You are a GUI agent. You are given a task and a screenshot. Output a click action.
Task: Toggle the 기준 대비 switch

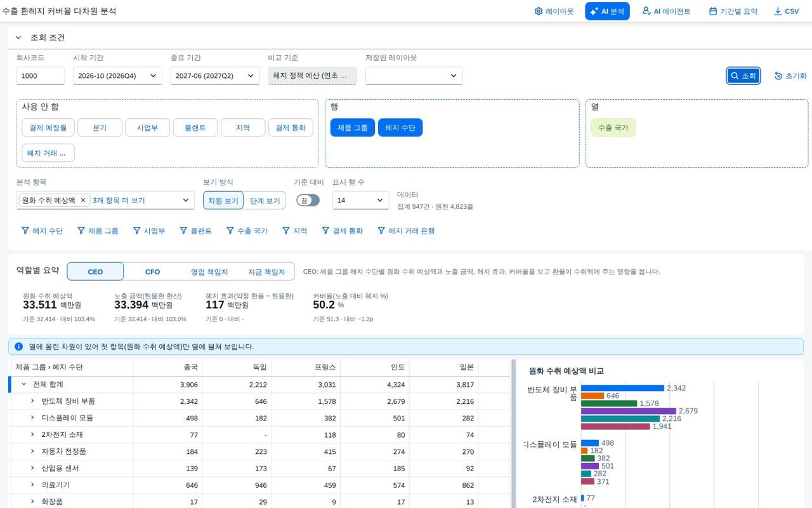pyautogui.click(x=308, y=200)
